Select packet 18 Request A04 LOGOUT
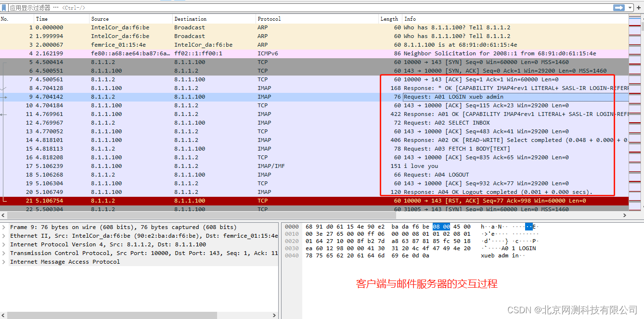Image resolution: width=644 pixels, height=319 pixels. [x=314, y=175]
